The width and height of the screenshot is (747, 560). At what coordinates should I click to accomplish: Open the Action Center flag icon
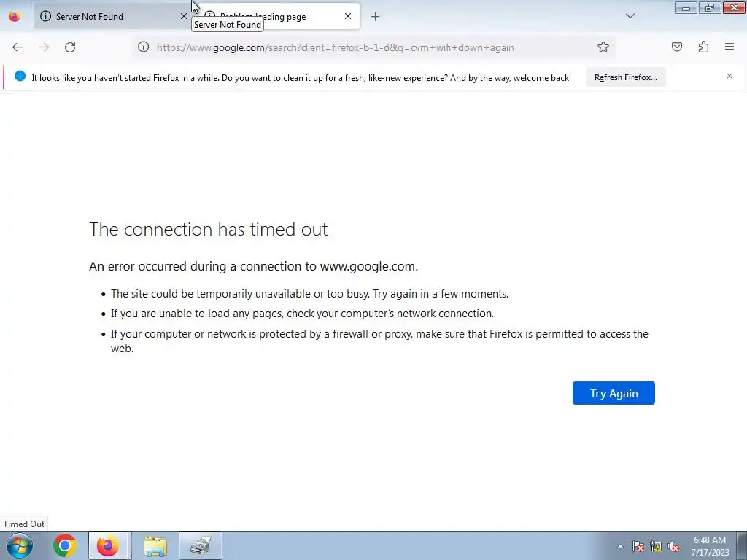(638, 547)
